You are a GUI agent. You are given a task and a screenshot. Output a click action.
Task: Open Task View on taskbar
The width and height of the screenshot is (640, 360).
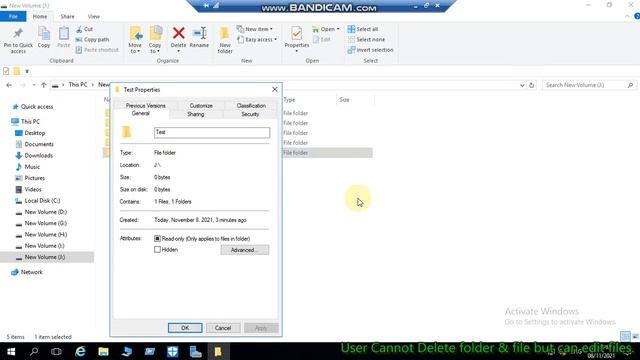(56, 351)
